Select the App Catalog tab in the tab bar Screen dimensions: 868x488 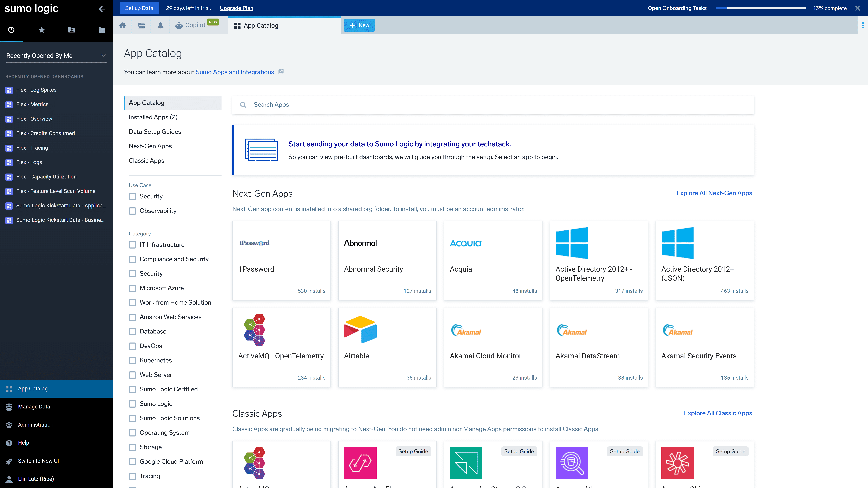(284, 25)
